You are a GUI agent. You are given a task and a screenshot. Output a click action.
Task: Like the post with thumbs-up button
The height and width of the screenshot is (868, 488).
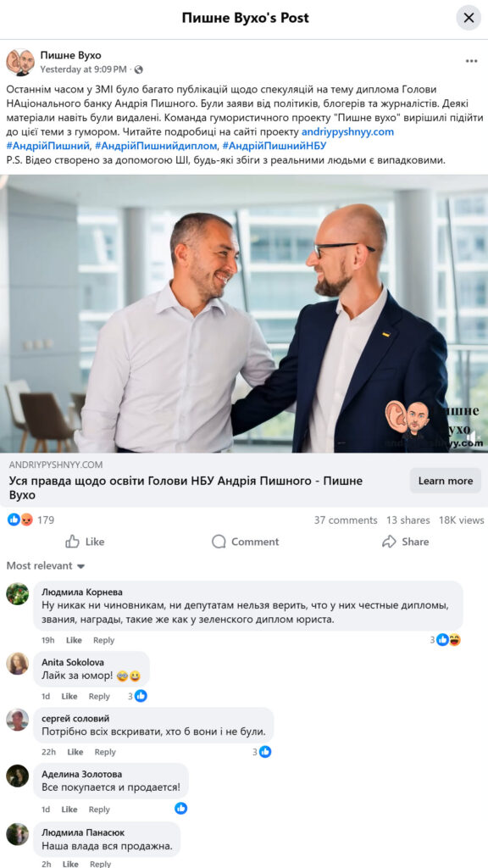(x=85, y=542)
